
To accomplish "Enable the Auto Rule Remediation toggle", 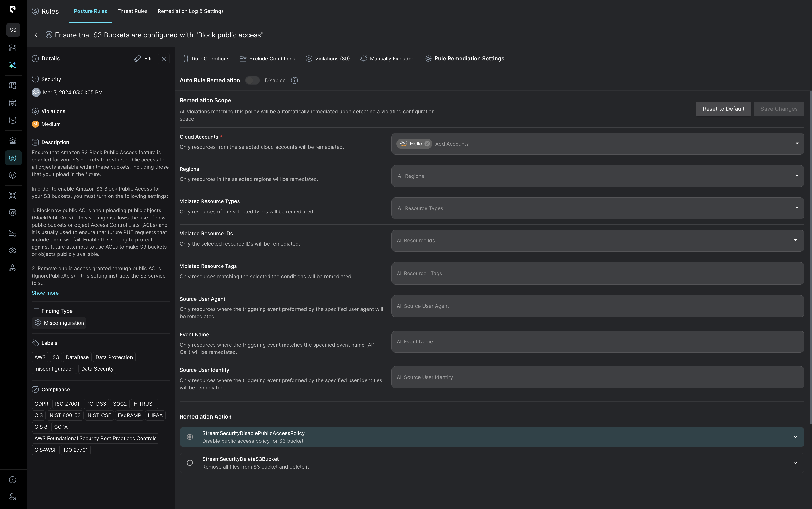I will [x=252, y=80].
